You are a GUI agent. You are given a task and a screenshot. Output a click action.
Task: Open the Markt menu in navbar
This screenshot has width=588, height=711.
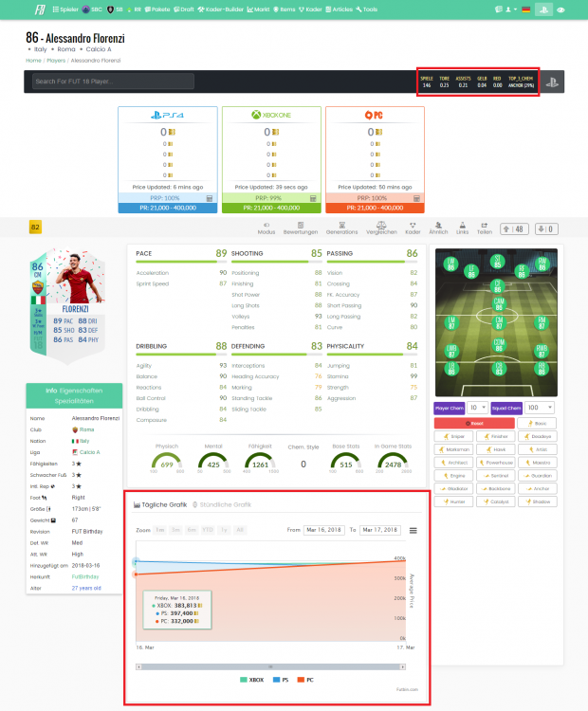pyautogui.click(x=258, y=9)
